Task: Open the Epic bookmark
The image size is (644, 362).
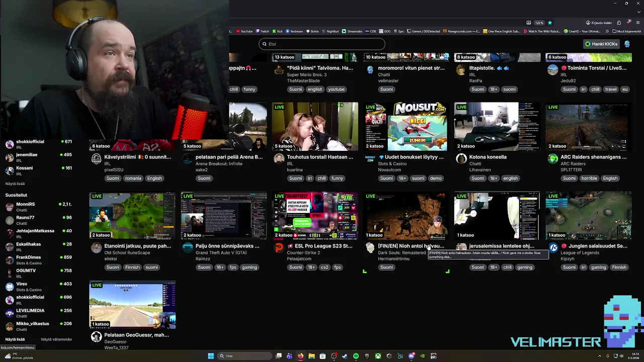Action: pos(399,31)
